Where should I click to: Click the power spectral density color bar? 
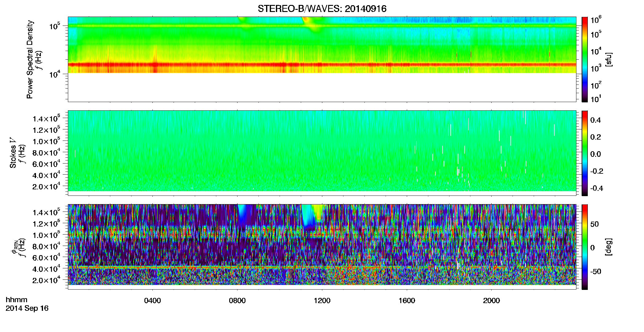coord(585,59)
